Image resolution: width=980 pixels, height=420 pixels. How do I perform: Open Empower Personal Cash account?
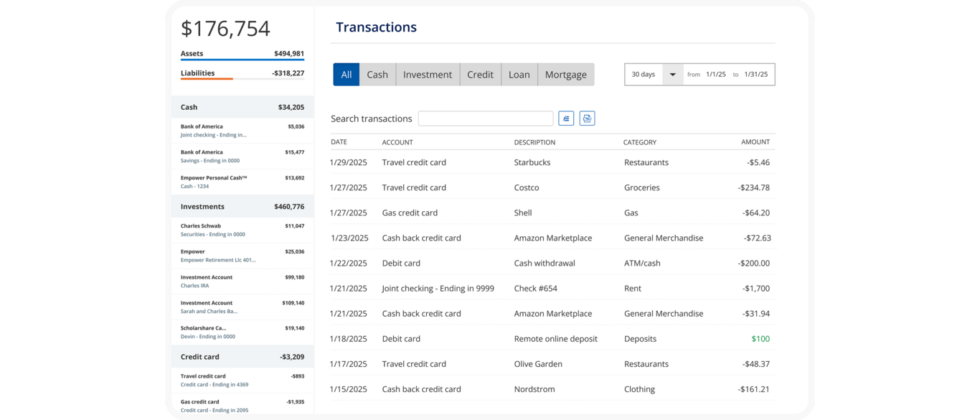(x=242, y=182)
